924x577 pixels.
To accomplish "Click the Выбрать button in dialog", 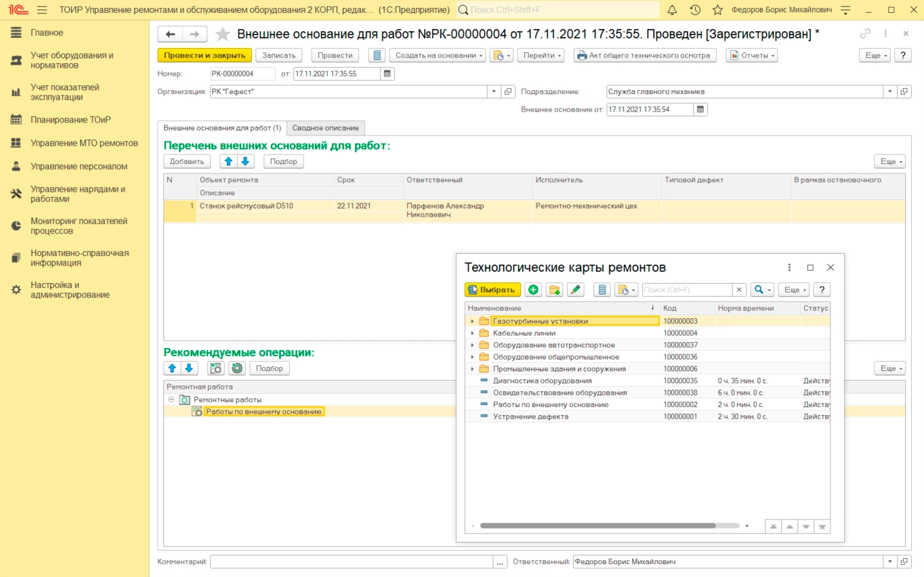I will [x=492, y=290].
